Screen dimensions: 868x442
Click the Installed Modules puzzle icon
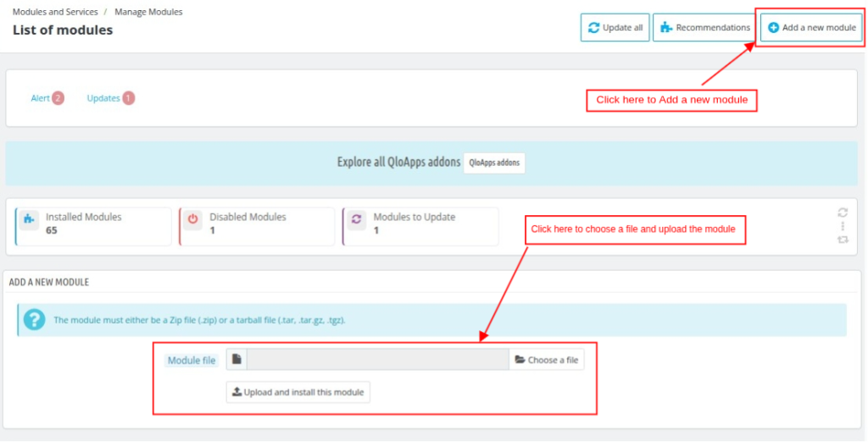click(x=29, y=219)
